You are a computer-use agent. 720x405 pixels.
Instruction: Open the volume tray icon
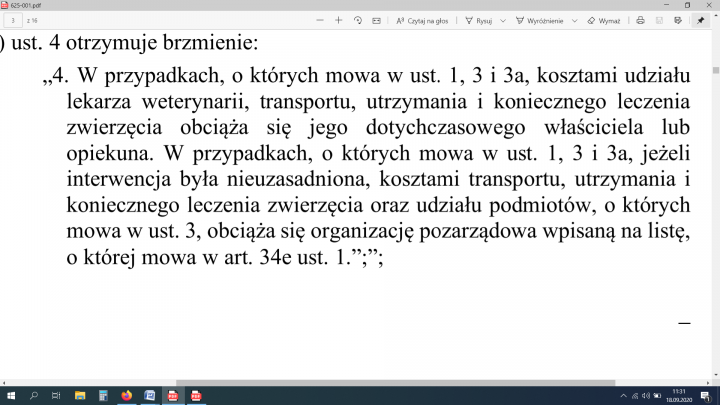[646, 396]
